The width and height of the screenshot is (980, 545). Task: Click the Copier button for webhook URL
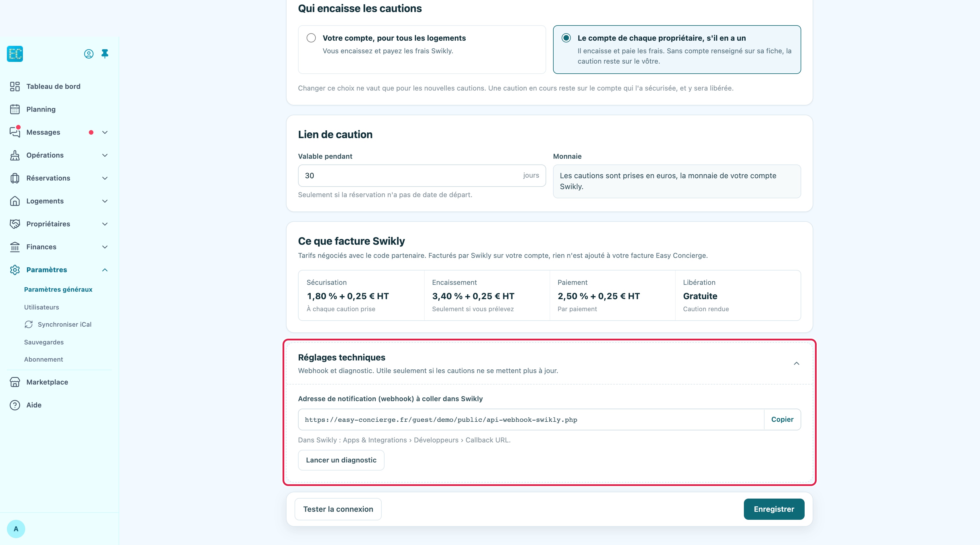click(782, 419)
